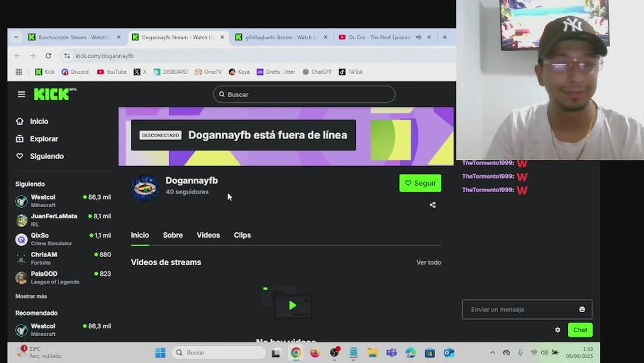Viewport: 644px width, 363px height.
Task: Open the Kick bookmark
Action: (44, 72)
